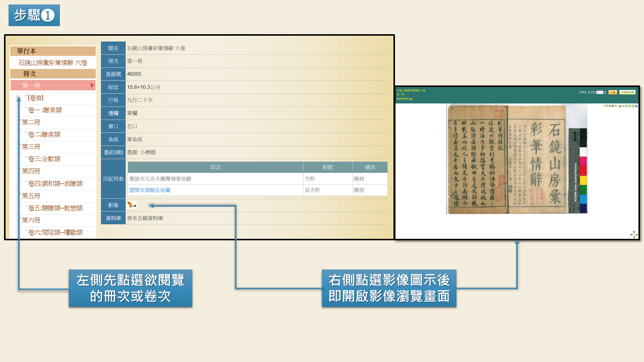Click the yellow image request button
The width and height of the screenshot is (644, 362).
[x=627, y=93]
